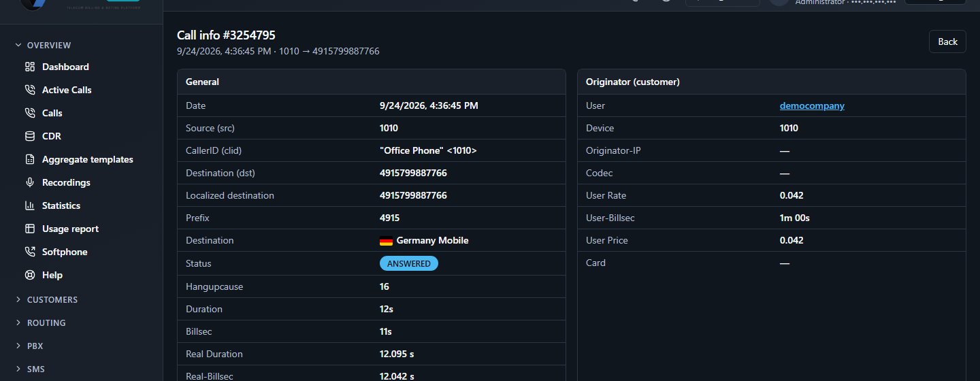Viewport: 980px width, 381px height.
Task: Click the Originator (customer) panel header
Action: [772, 82]
